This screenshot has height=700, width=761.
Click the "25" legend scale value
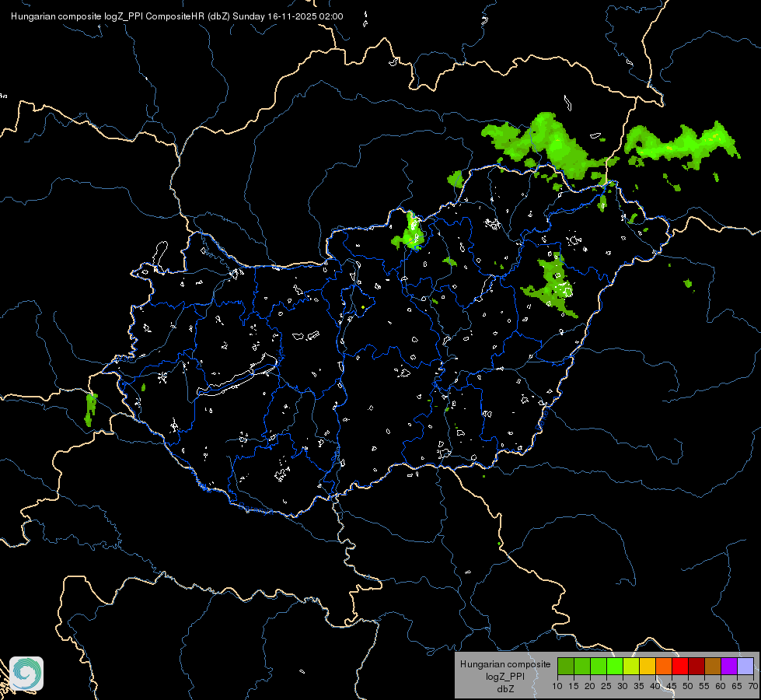606,687
